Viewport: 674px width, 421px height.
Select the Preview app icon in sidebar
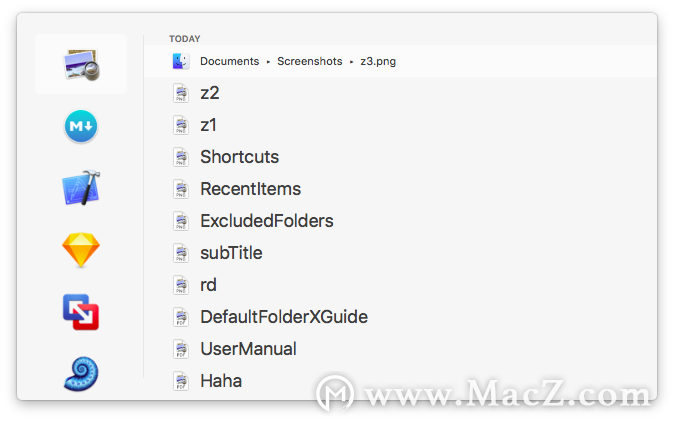[x=81, y=65]
